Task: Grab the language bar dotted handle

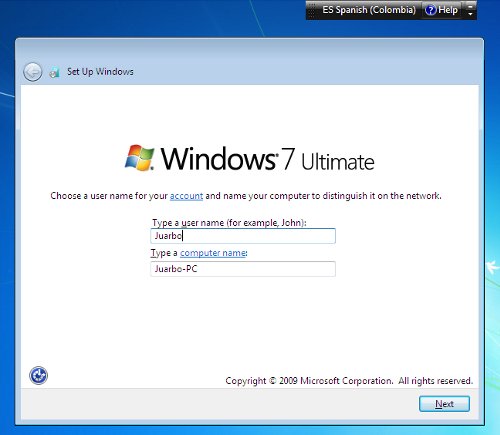Action: tap(311, 10)
